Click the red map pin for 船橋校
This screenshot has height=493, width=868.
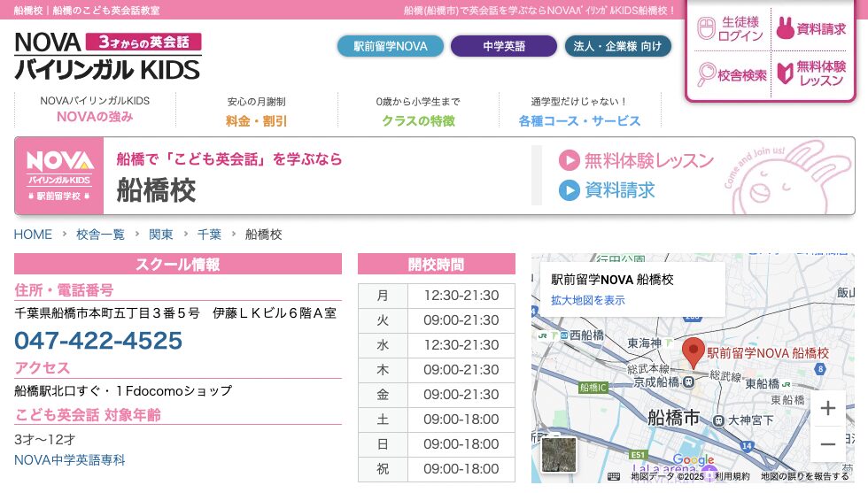(693, 353)
